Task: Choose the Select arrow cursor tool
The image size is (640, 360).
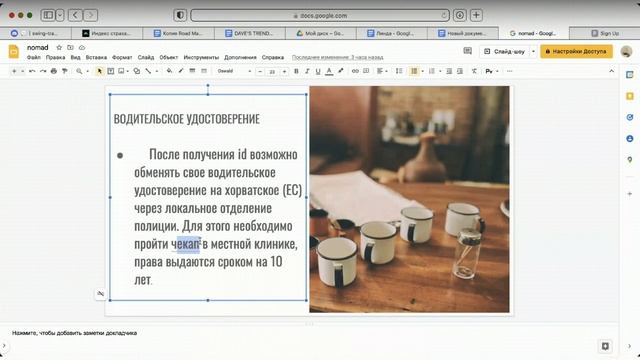Action: (x=99, y=71)
